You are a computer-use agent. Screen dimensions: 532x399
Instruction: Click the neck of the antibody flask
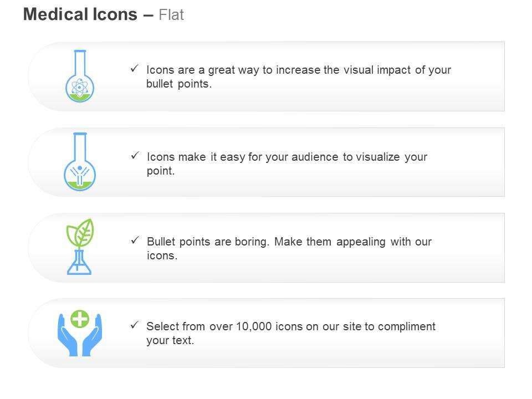click(x=80, y=146)
